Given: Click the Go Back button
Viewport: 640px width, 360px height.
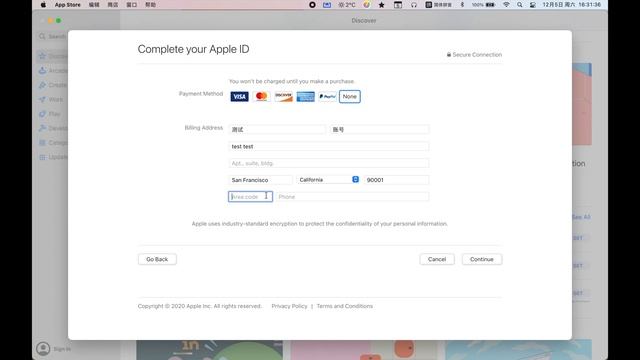Looking at the screenshot, I should [157, 259].
